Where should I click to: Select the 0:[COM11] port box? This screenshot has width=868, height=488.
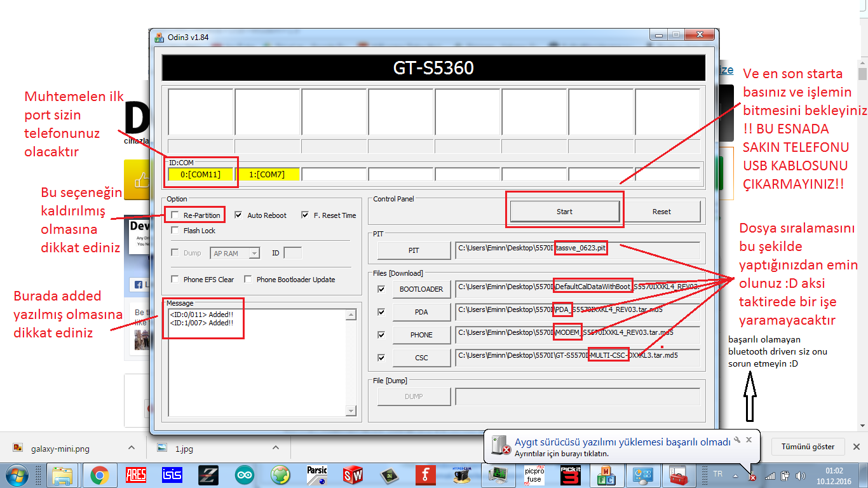(201, 174)
